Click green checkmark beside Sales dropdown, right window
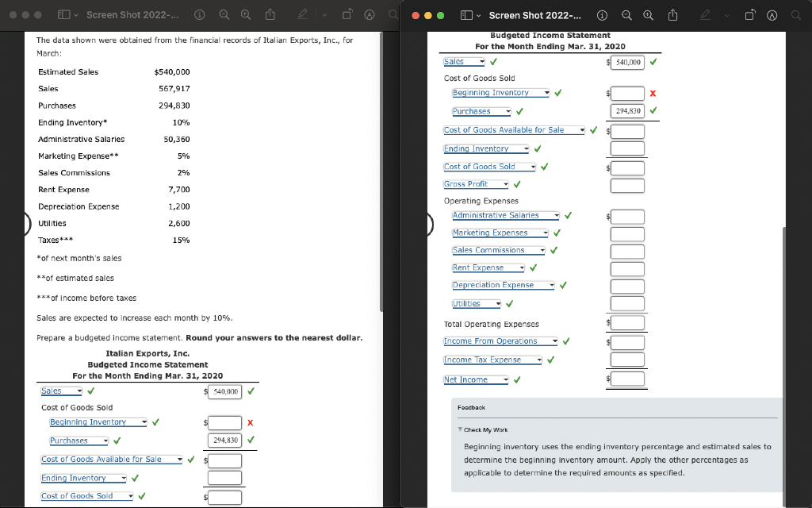The height and width of the screenshot is (508, 812). pos(493,62)
